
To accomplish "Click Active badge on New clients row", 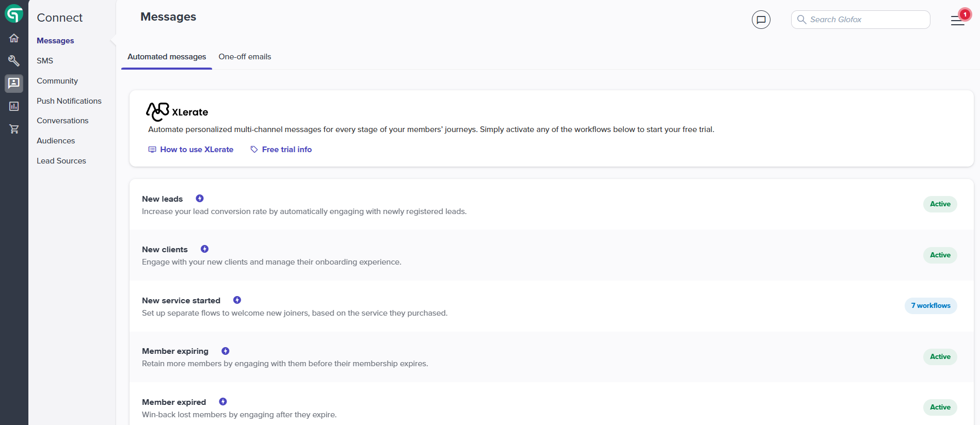I will [x=940, y=255].
